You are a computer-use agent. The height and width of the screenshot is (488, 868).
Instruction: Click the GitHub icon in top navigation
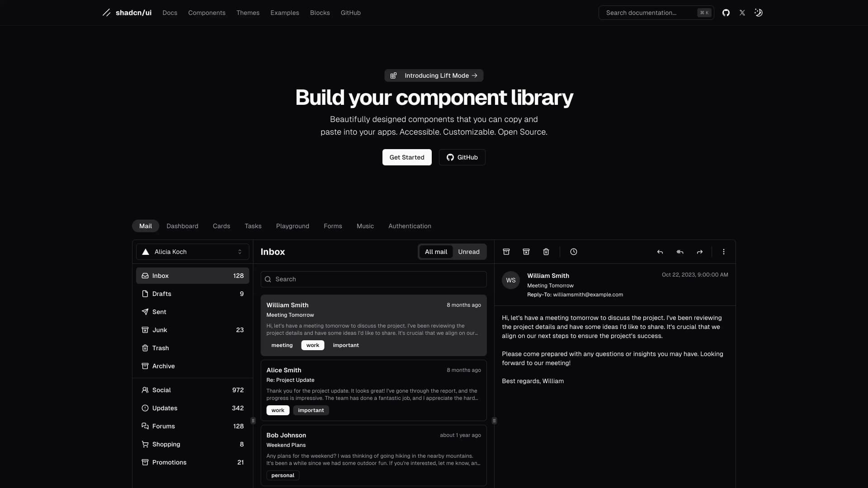(x=726, y=13)
